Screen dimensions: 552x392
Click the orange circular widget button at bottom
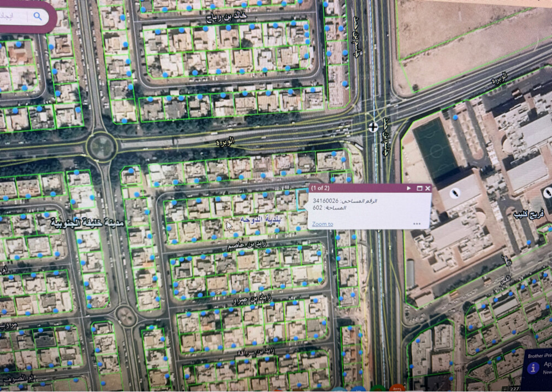pyautogui.click(x=397, y=389)
